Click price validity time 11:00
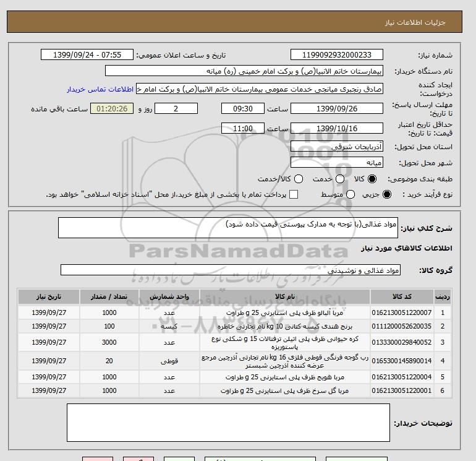This screenshot has height=461, width=476. 243,128
